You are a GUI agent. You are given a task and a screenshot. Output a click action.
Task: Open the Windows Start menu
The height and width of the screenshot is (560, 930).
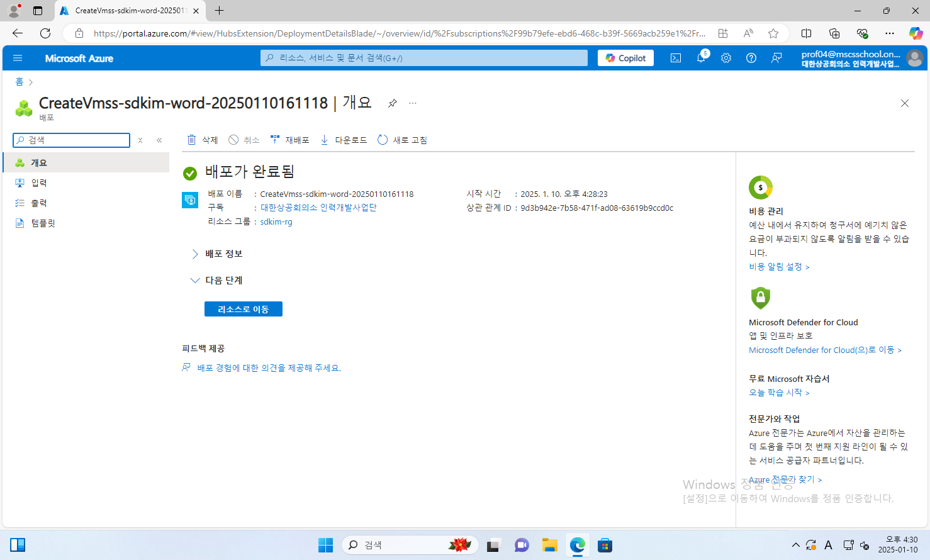(x=325, y=545)
